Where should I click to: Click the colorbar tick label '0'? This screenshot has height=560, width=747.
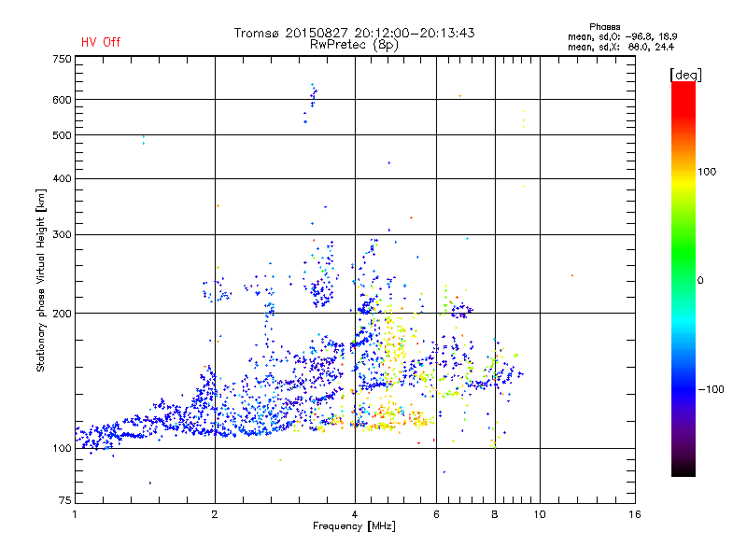(x=700, y=281)
